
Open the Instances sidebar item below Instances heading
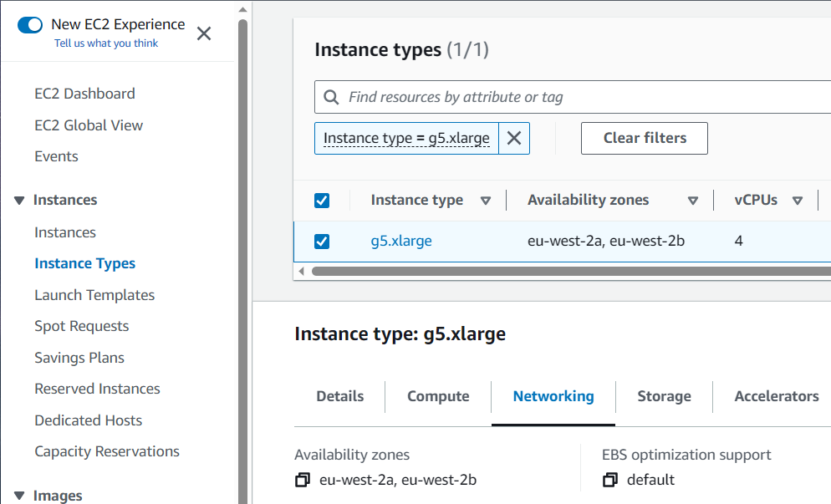(x=65, y=232)
